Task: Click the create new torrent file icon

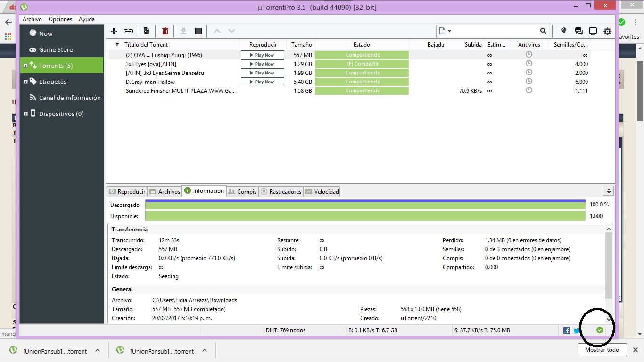Action: [x=147, y=31]
